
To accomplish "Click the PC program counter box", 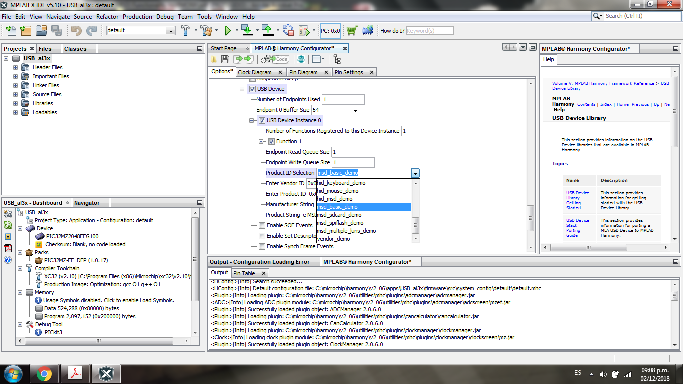I will tap(330, 31).
